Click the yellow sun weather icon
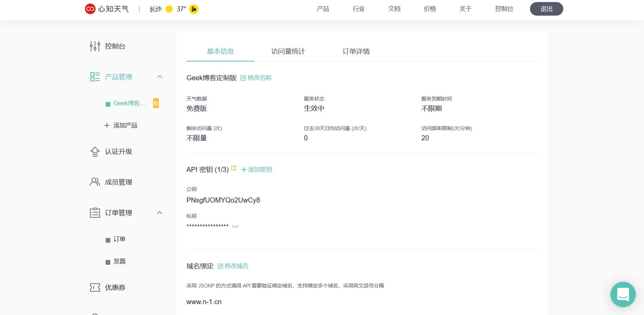The image size is (644, 315). 169,9
